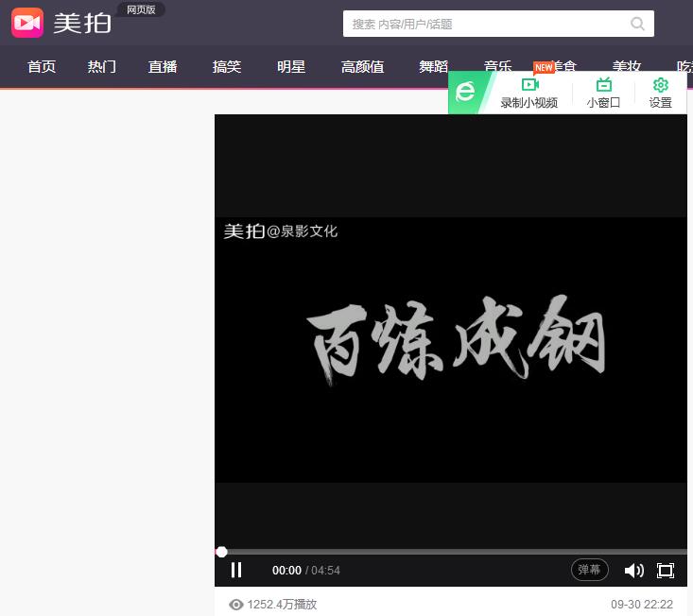Screen dimensions: 693x616
Task: Click the video progress bar handle
Action: point(221,552)
